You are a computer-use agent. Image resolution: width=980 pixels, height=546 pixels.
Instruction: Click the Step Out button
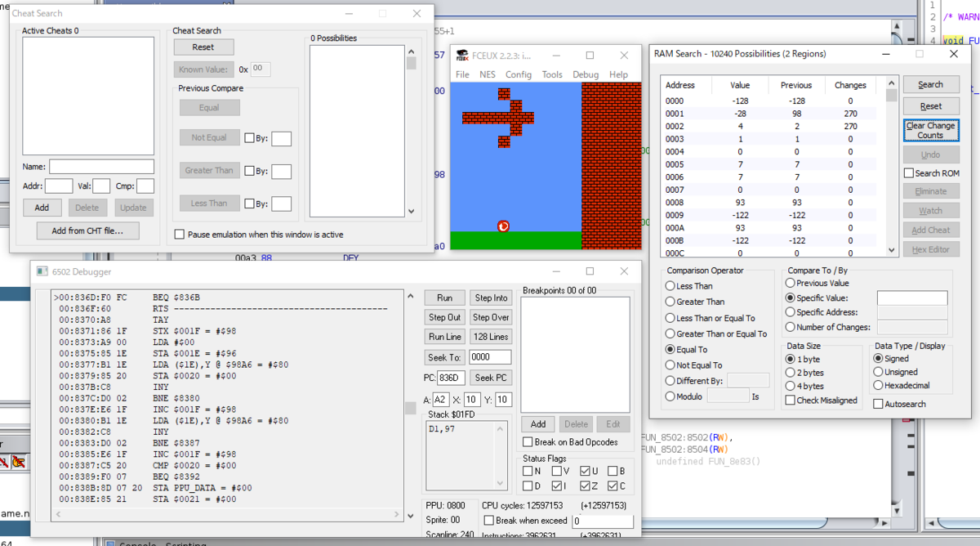pyautogui.click(x=444, y=317)
